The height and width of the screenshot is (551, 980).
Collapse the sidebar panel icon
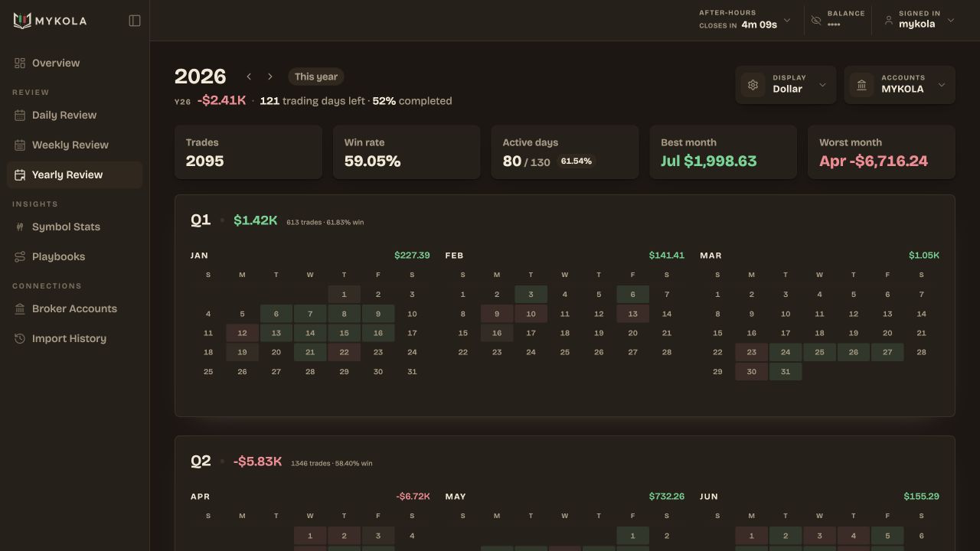pyautogui.click(x=135, y=21)
